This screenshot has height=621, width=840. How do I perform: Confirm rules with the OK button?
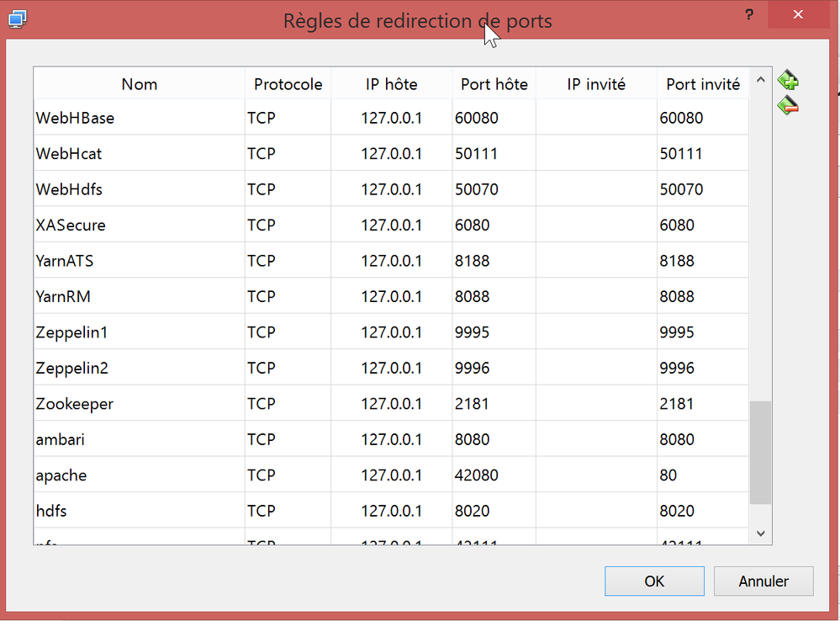tap(654, 581)
